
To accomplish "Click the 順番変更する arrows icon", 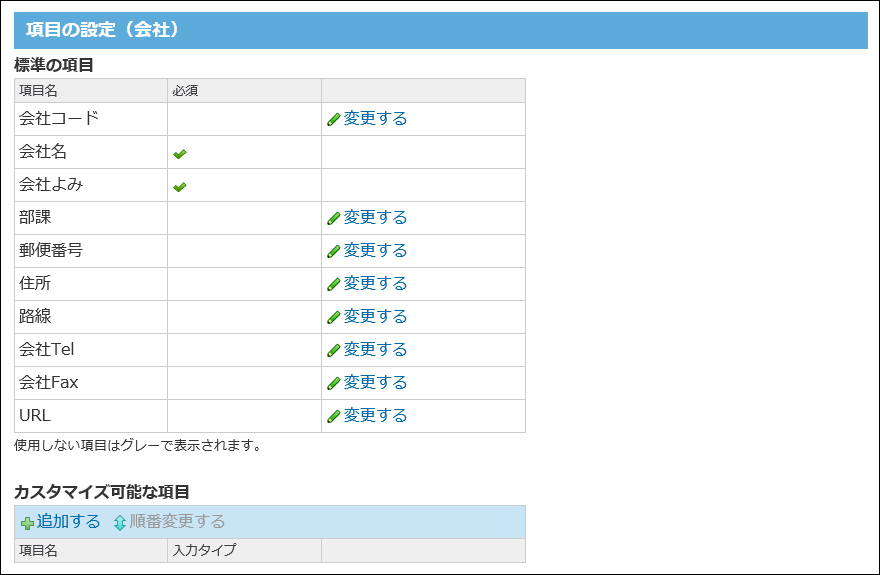I will point(120,523).
